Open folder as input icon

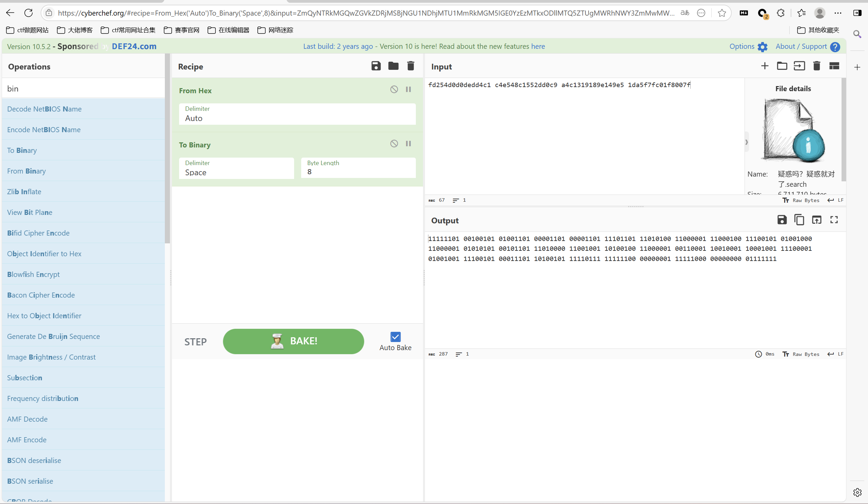pos(782,66)
